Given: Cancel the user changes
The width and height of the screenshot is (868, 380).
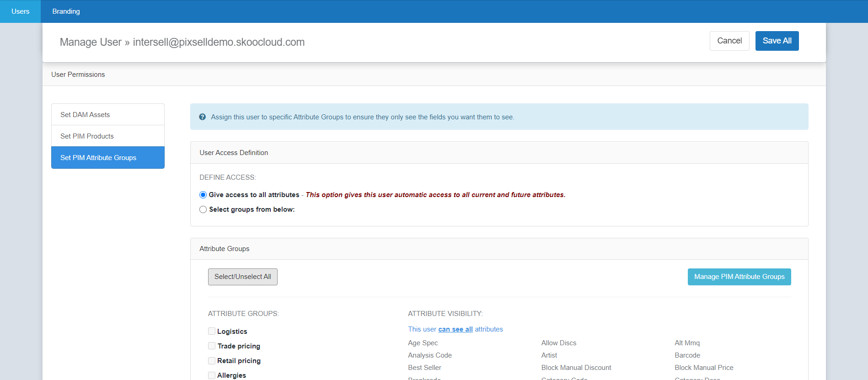Looking at the screenshot, I should click(x=729, y=41).
